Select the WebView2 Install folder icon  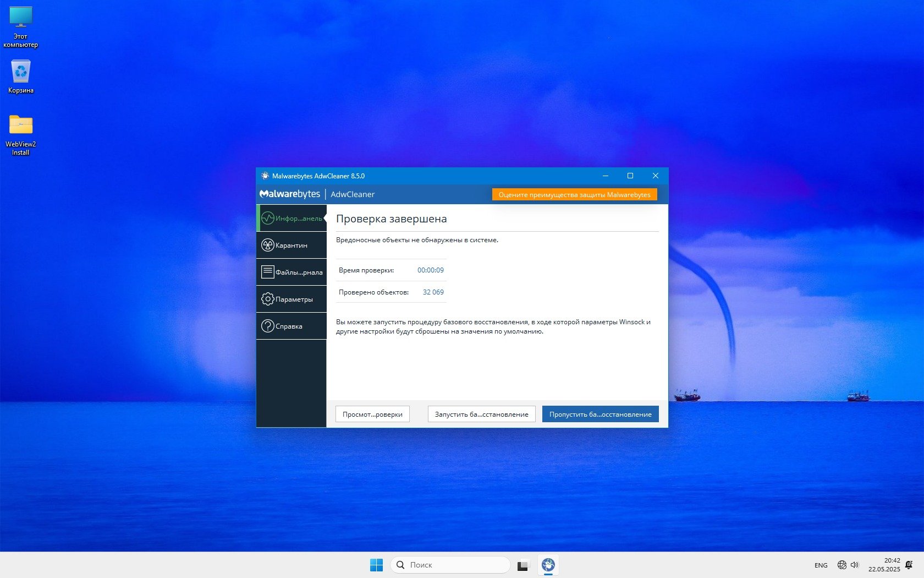[x=21, y=126]
